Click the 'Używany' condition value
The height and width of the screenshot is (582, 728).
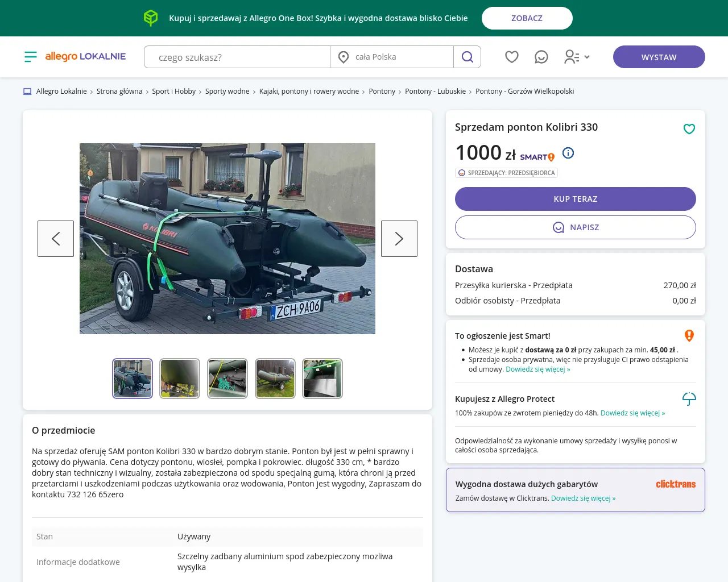pos(194,537)
